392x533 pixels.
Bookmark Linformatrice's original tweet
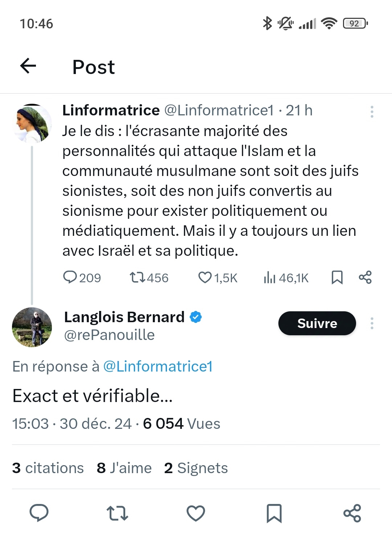click(337, 278)
